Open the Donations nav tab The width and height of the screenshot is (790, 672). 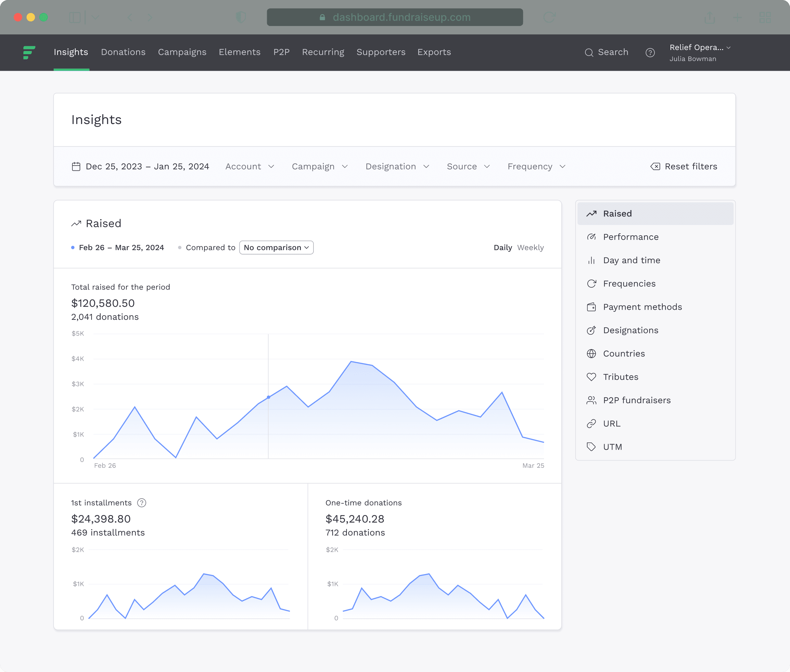tap(123, 52)
